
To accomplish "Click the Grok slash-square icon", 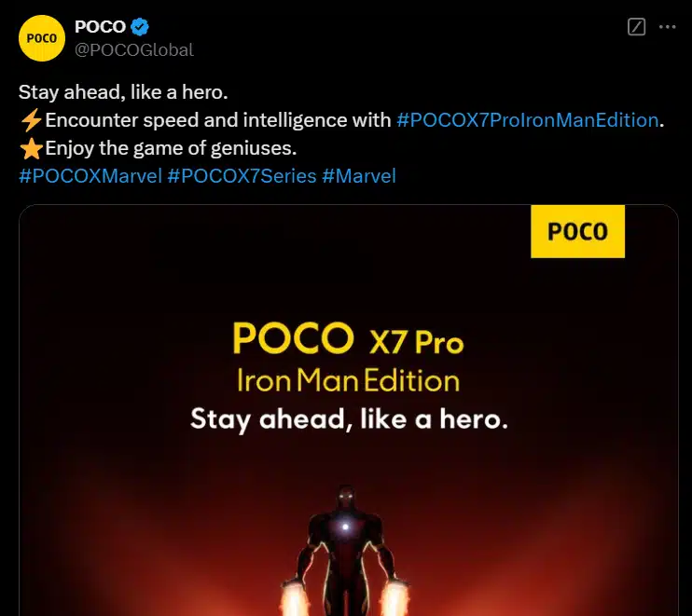I will tap(636, 27).
